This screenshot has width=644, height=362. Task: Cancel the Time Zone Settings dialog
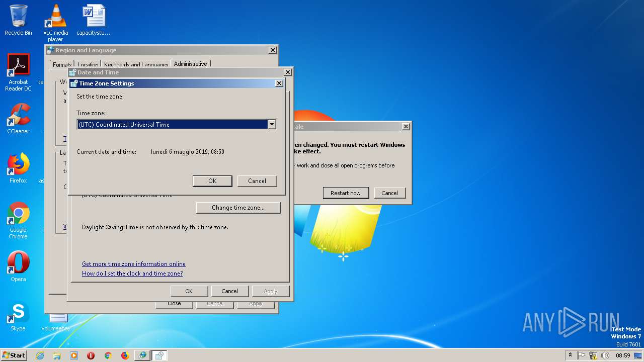click(257, 181)
